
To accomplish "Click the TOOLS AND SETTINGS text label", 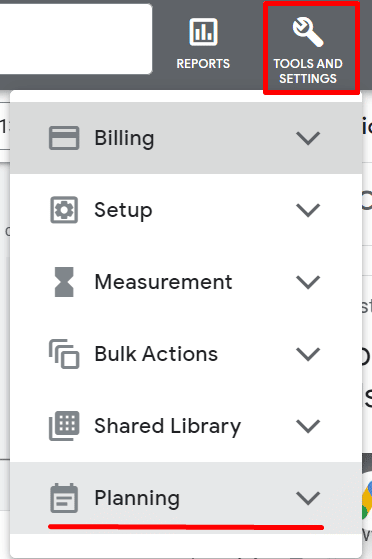I will (x=308, y=71).
